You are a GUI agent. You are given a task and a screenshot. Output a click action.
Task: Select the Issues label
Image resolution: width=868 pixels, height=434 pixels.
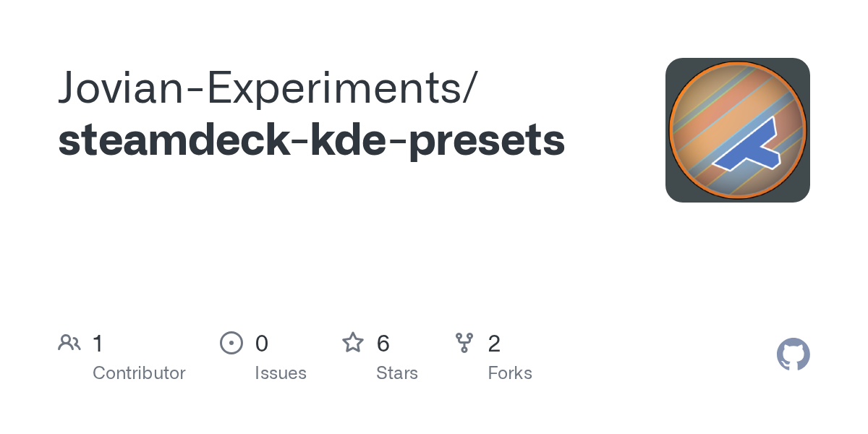281,373
